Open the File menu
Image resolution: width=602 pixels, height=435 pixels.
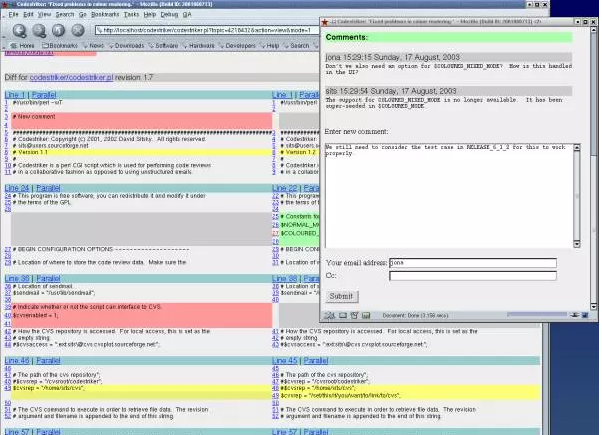(13, 14)
